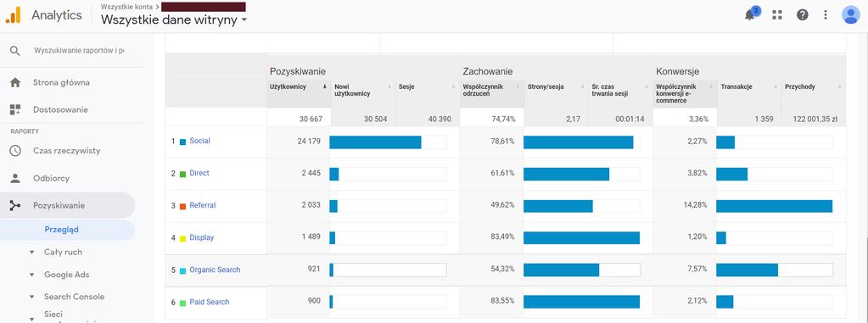Viewport: 868px width, 323px height.
Task: Click the Pozyskiwanie acquisition icon
Action: click(x=15, y=206)
